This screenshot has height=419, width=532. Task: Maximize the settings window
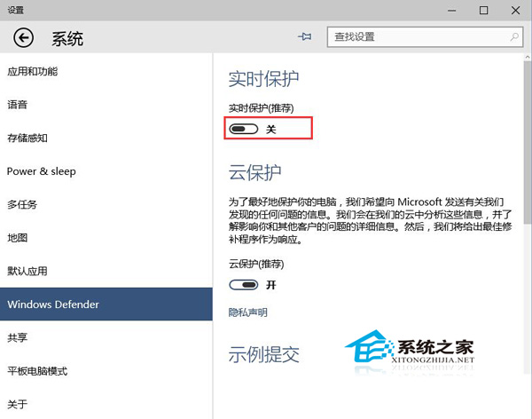(483, 10)
